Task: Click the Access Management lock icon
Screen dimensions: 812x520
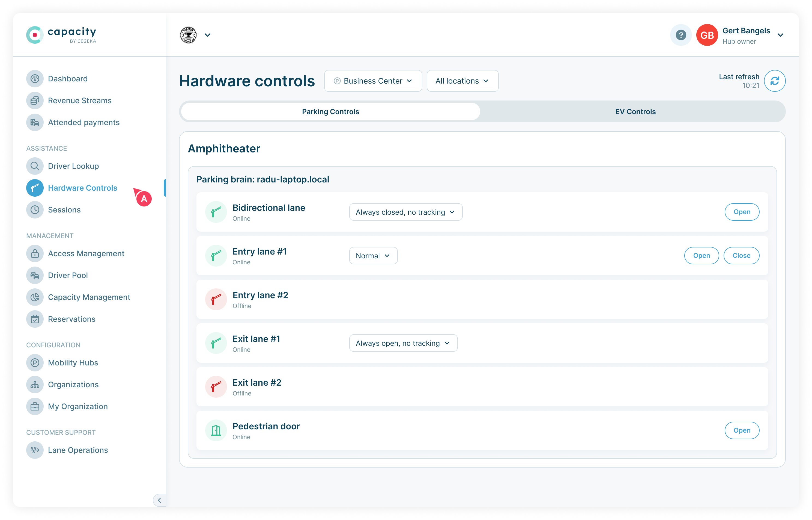Action: click(x=35, y=253)
